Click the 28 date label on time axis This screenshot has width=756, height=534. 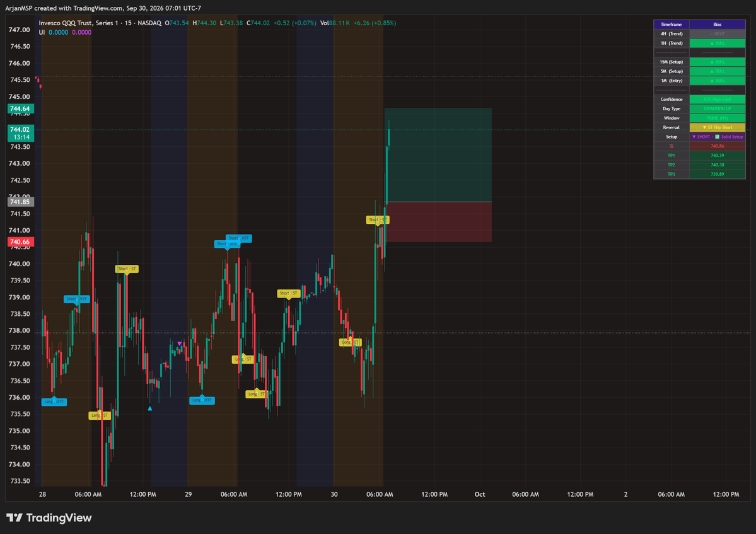click(42, 494)
